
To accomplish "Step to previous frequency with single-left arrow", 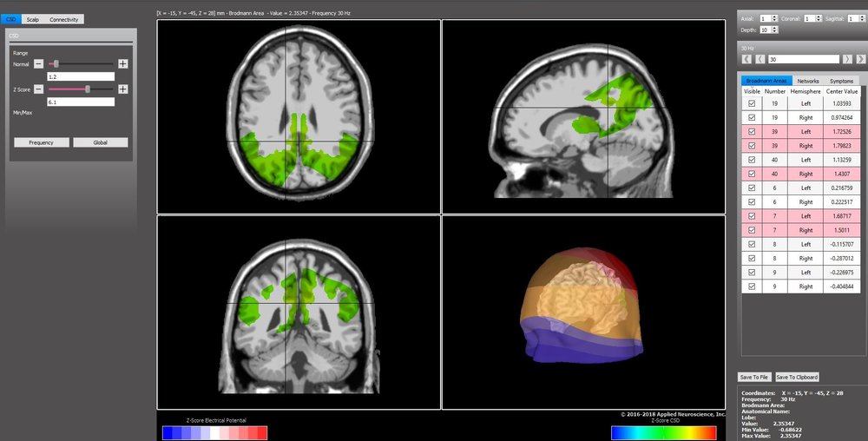I will click(759, 59).
